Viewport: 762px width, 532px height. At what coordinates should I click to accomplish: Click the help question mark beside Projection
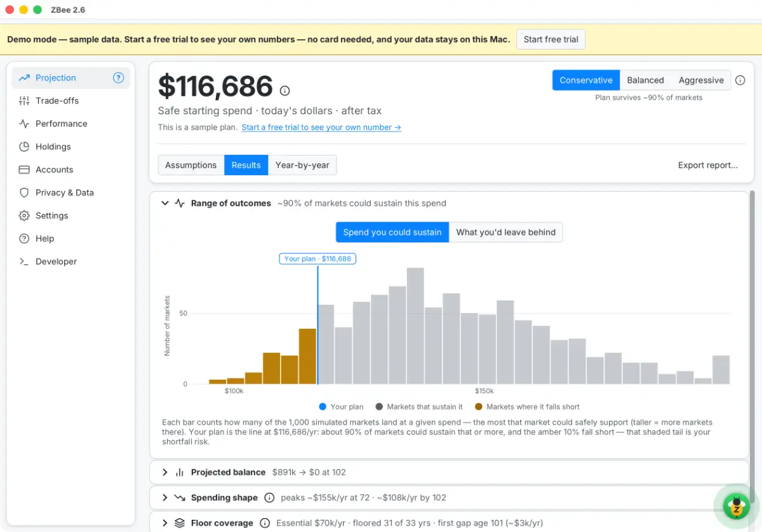[118, 78]
